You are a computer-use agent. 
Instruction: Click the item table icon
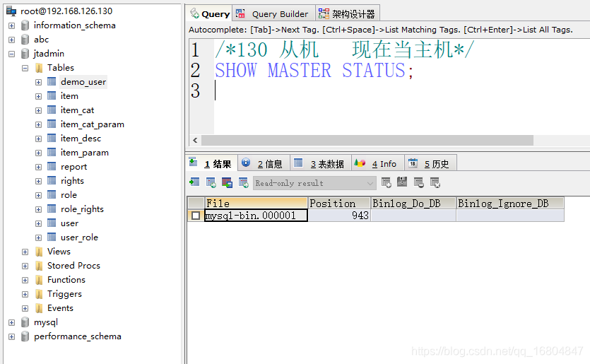[x=52, y=96]
